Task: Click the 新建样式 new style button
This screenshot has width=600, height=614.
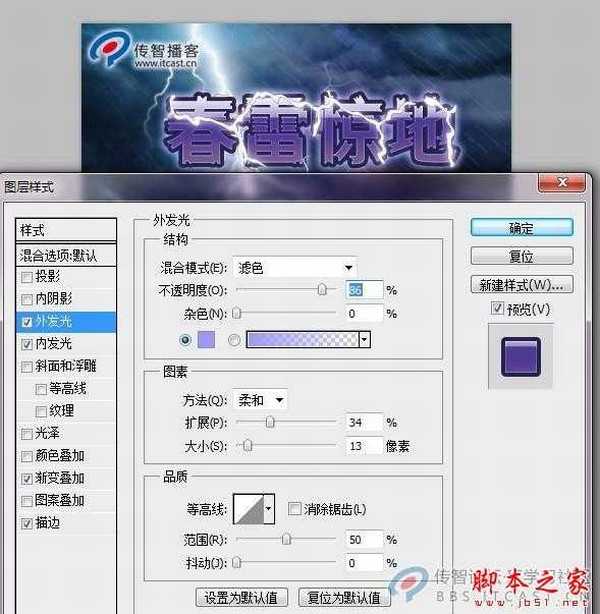Action: [x=521, y=283]
